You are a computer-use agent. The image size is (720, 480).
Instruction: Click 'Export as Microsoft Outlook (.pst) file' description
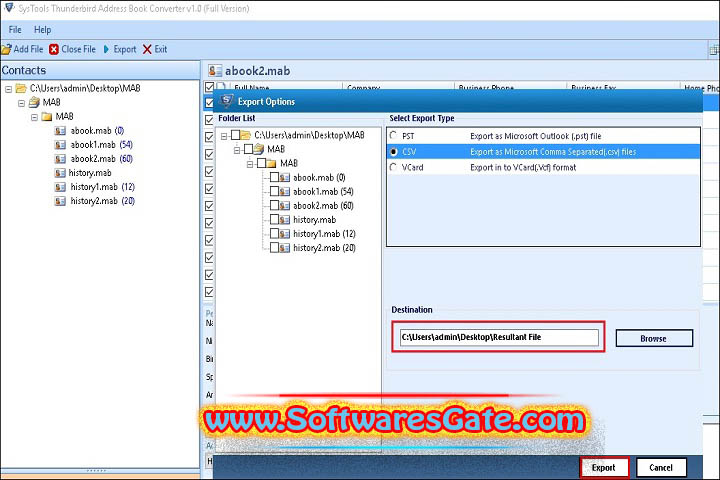pos(535,136)
